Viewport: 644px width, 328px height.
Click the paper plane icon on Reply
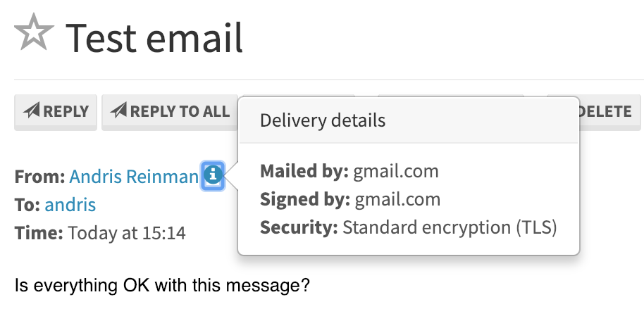tap(32, 111)
